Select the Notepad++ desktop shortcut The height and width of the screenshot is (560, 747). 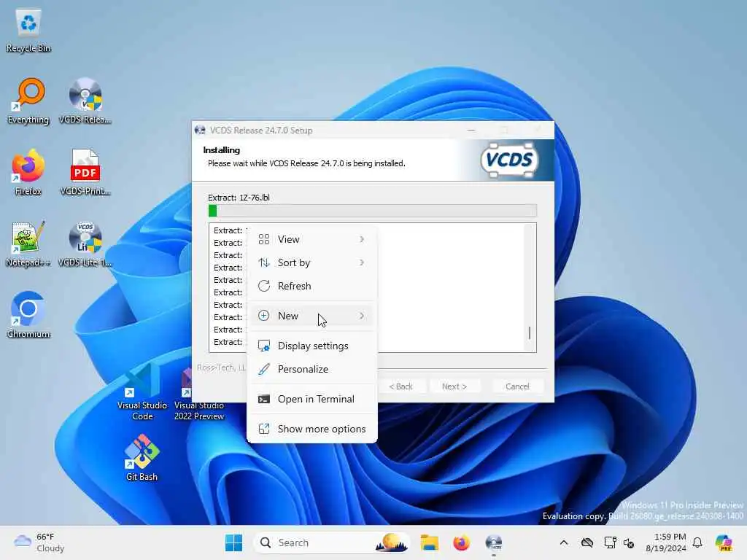point(28,244)
